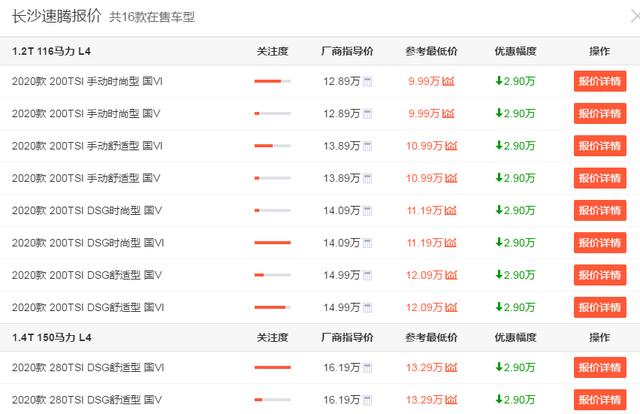Open calculator icon for 200TSI DSG时尚型 国VI
Viewport: 640px width, 414px height.
tap(367, 243)
